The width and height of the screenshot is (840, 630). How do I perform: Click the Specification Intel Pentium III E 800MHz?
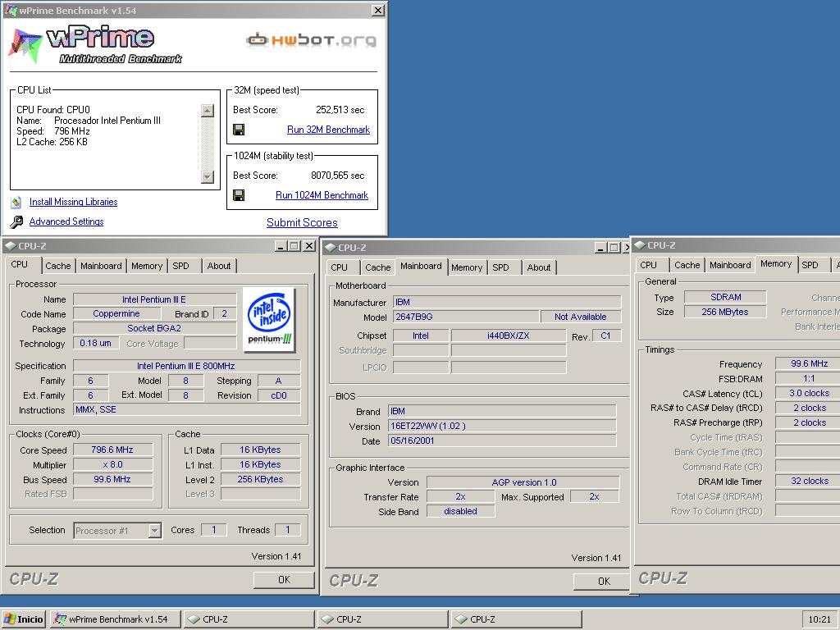click(x=186, y=366)
